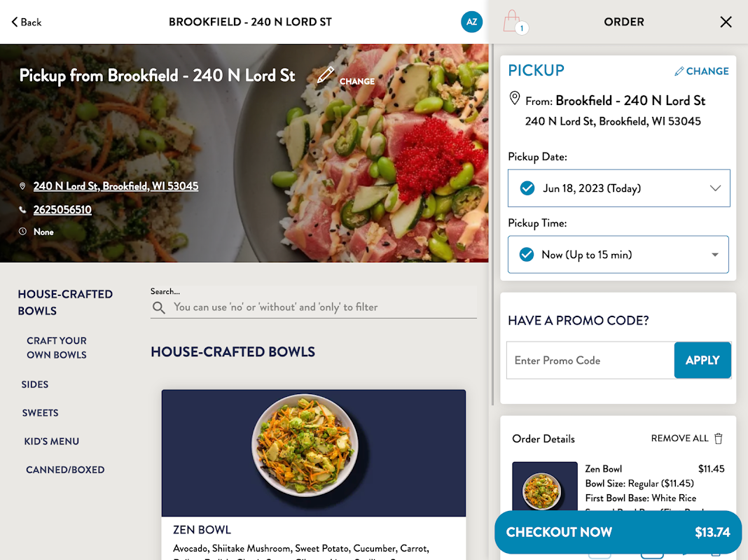Click the pencil icon beside the hero CHANGE label

click(x=326, y=75)
